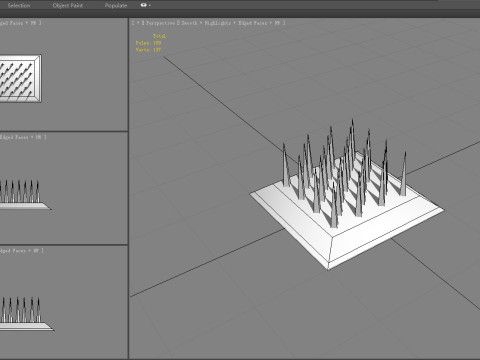Open the Smooth + Highlights shading menu
This screenshot has width=480, height=360.
pos(206,23)
